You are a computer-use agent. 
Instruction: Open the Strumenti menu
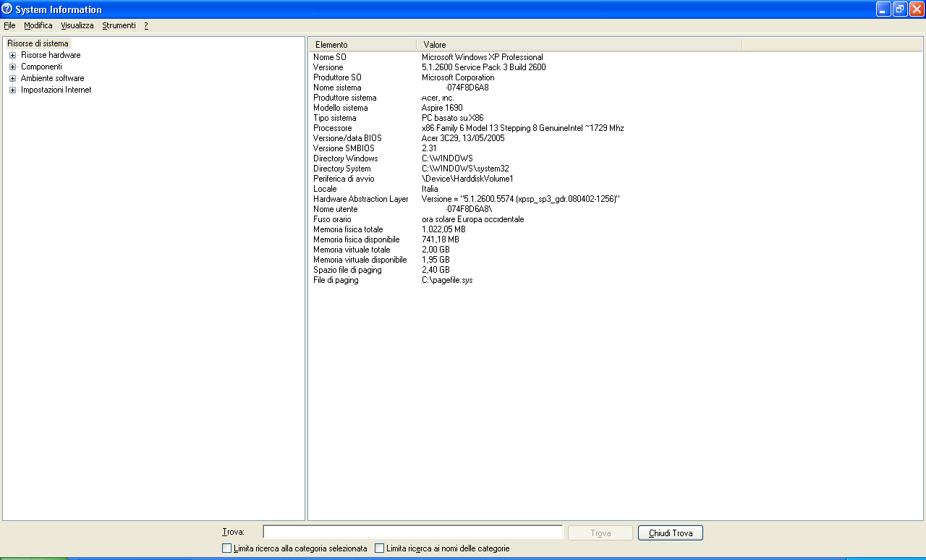pyautogui.click(x=119, y=25)
